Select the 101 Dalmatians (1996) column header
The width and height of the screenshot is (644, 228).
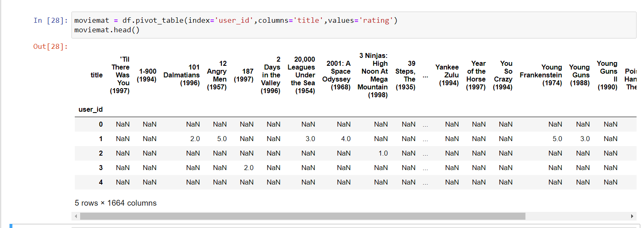pos(182,75)
